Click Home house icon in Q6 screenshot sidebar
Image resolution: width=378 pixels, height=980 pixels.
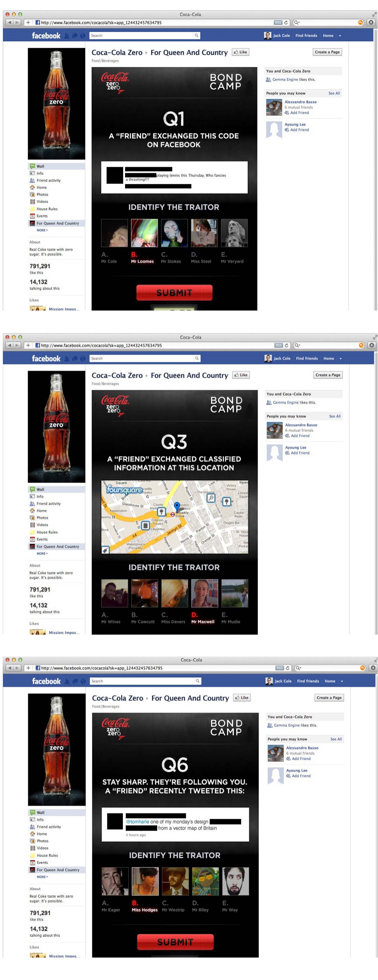click(33, 834)
